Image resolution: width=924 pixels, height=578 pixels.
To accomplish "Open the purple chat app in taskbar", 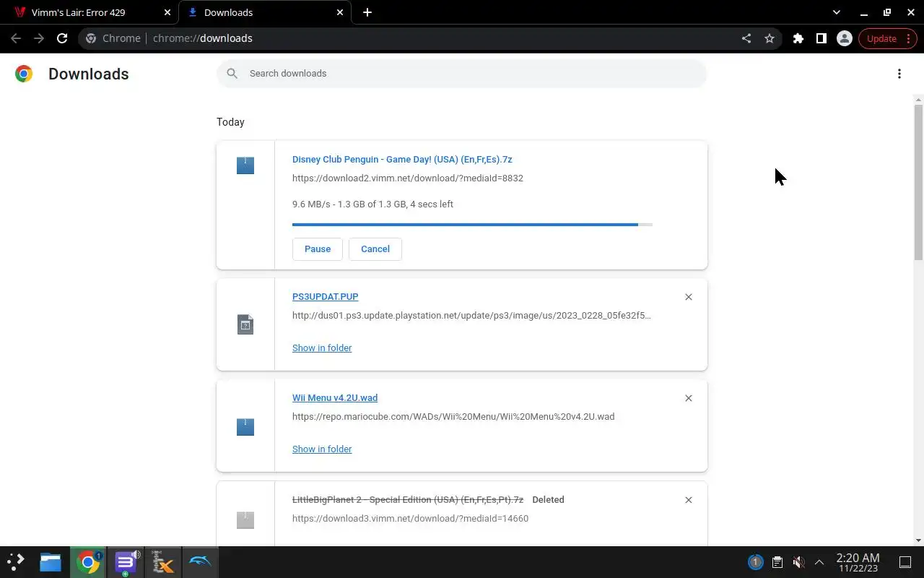I will click(x=126, y=562).
